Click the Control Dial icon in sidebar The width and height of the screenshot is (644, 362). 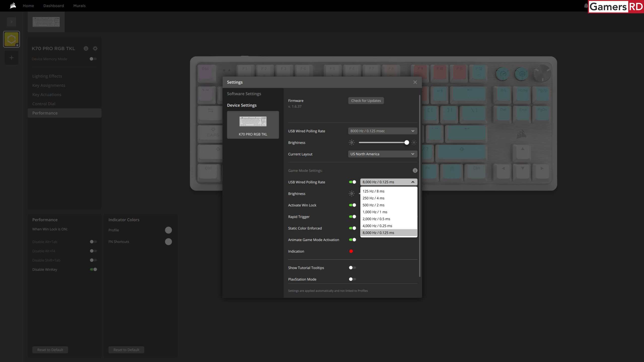coord(43,103)
